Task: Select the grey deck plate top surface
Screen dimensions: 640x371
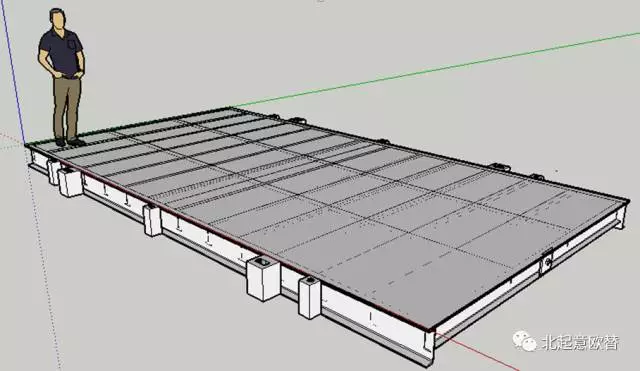Action: coord(327,204)
